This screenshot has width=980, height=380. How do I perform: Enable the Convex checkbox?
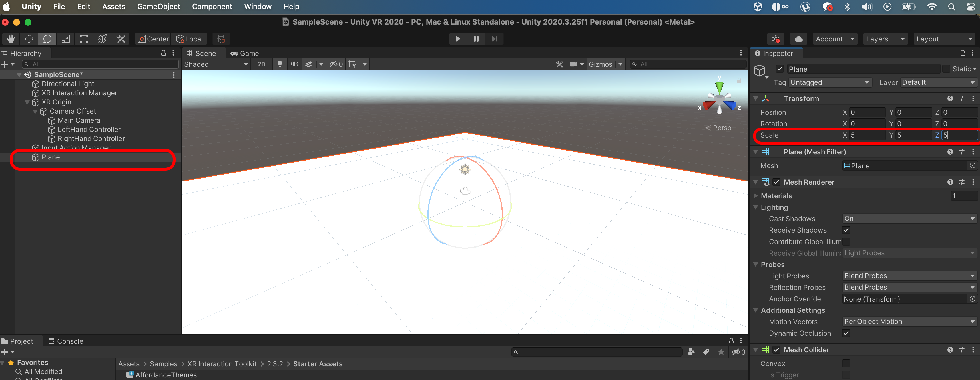[846, 363]
